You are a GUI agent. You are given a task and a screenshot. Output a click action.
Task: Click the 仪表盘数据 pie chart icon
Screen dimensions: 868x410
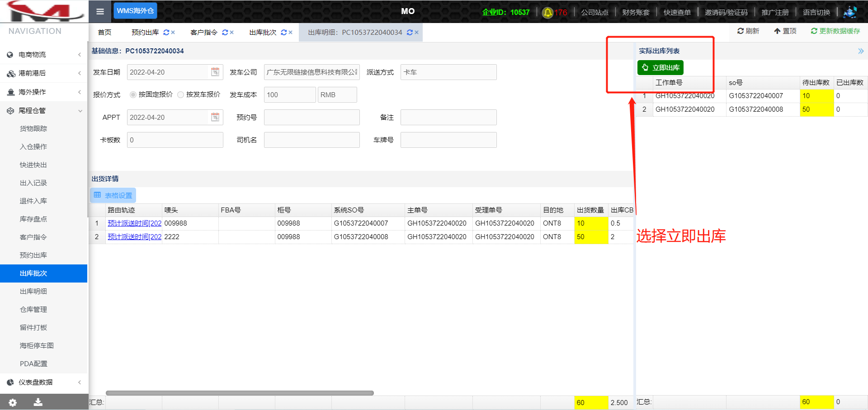[x=10, y=382]
